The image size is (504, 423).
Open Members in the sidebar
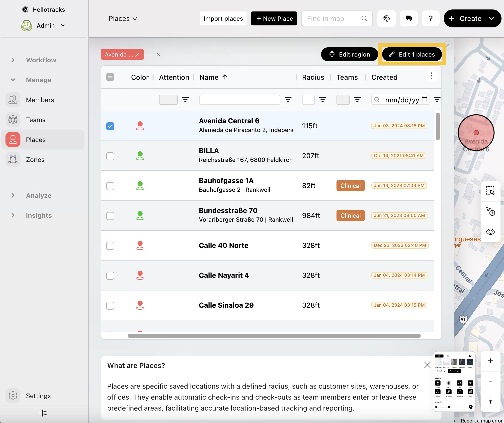pyautogui.click(x=40, y=100)
